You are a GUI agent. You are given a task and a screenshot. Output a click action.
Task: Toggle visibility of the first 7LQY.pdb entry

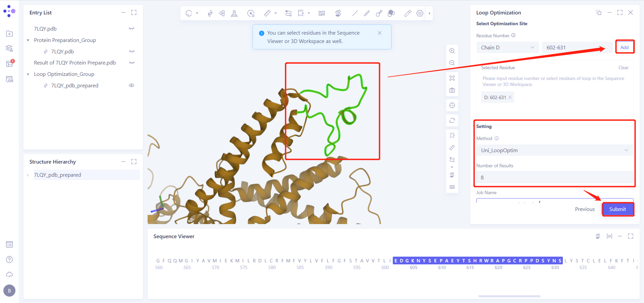131,29
